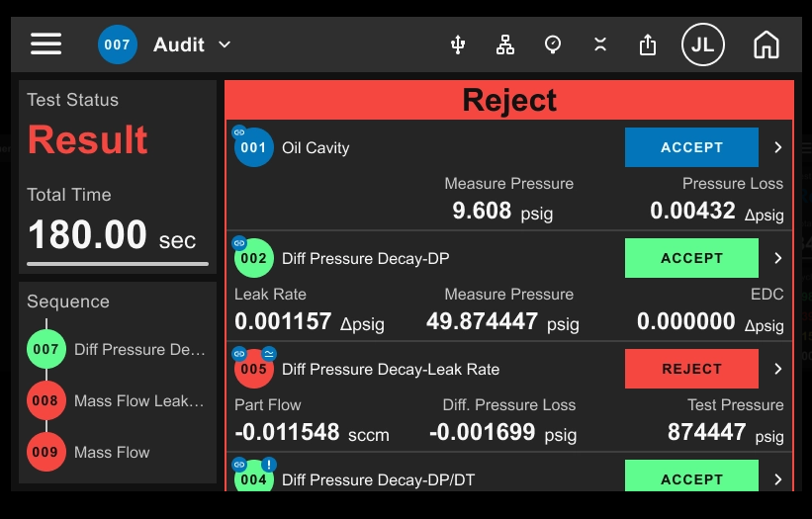812x519 pixels.
Task: Click the pressure gauge icon
Action: [553, 45]
